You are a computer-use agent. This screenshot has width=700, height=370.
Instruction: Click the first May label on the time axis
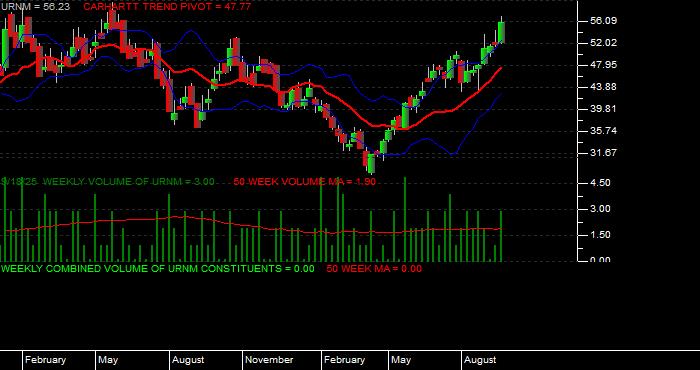click(x=108, y=360)
